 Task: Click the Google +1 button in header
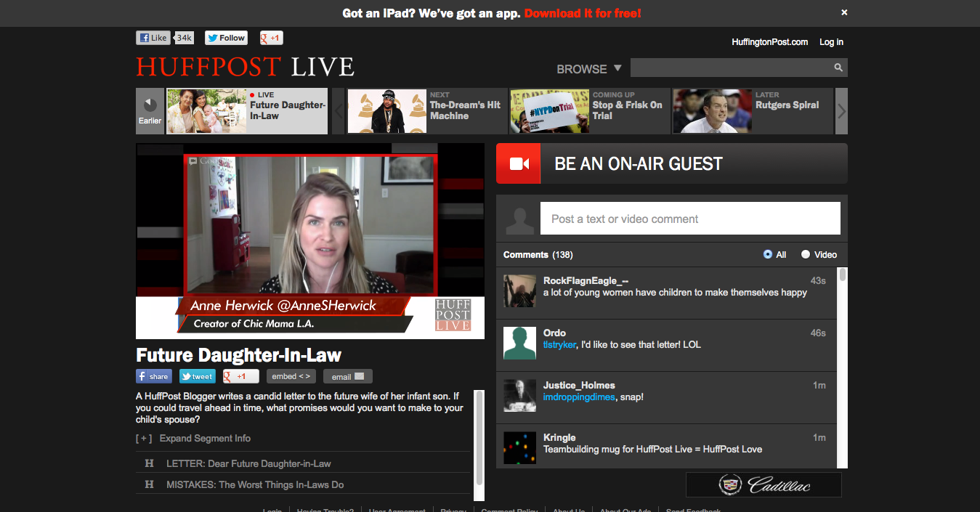271,38
